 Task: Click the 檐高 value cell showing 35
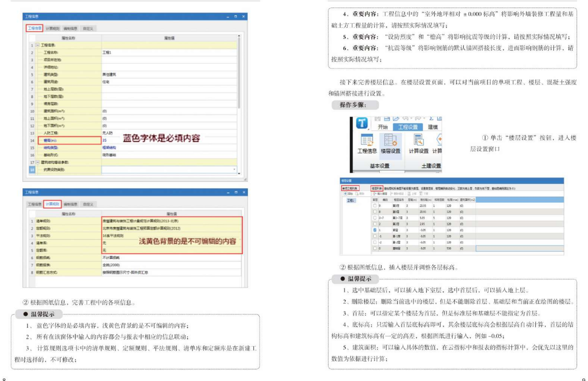point(169,140)
